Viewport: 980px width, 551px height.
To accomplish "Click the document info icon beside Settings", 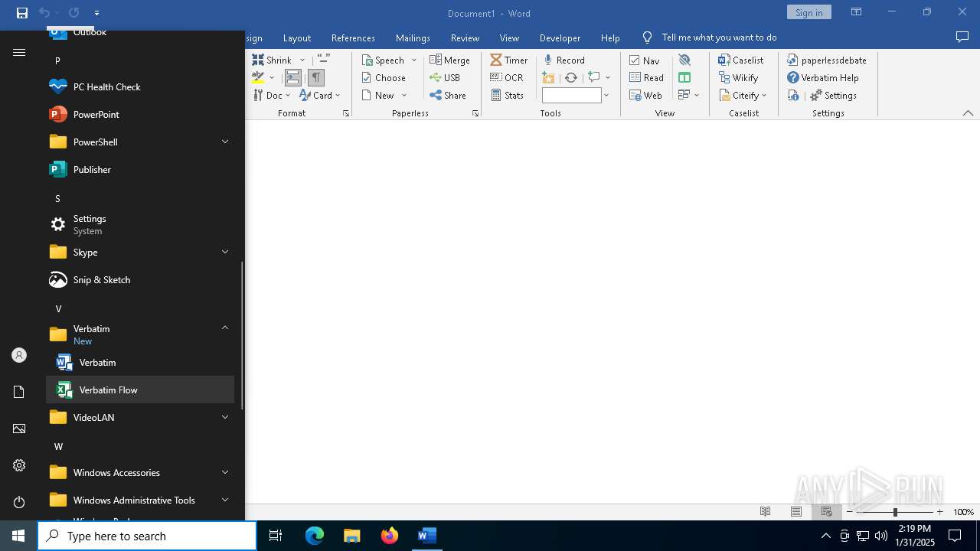I will pyautogui.click(x=793, y=95).
